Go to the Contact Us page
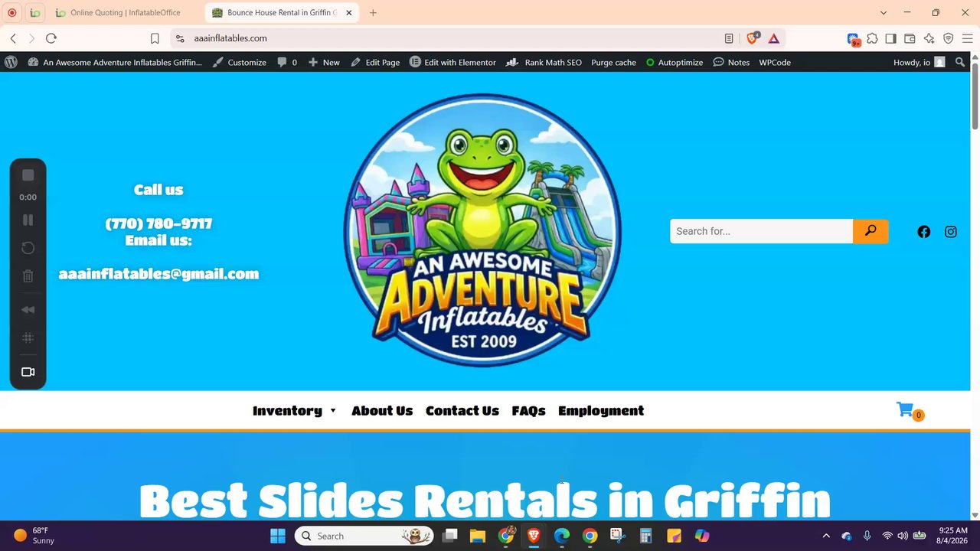The width and height of the screenshot is (980, 551). coord(462,411)
